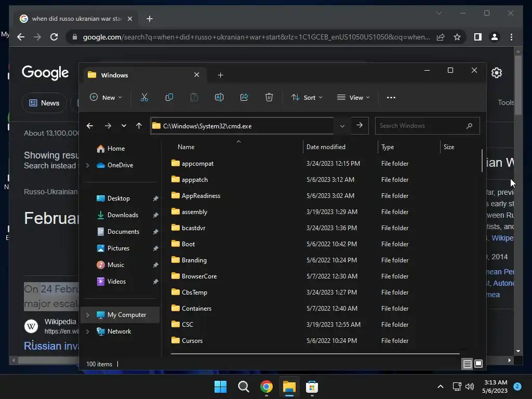Screen dimensions: 532x399
Task: Open Microsoft Store from taskbar
Action: click(312, 387)
